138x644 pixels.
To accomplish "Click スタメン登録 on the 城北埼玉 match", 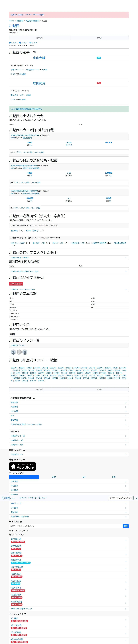I will [28, 152].
